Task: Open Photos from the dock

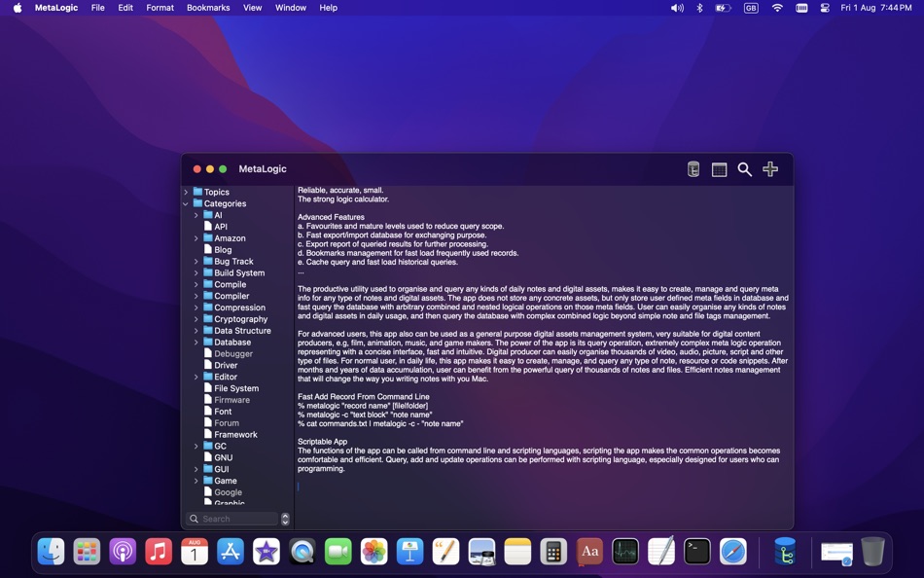Action: 374,552
